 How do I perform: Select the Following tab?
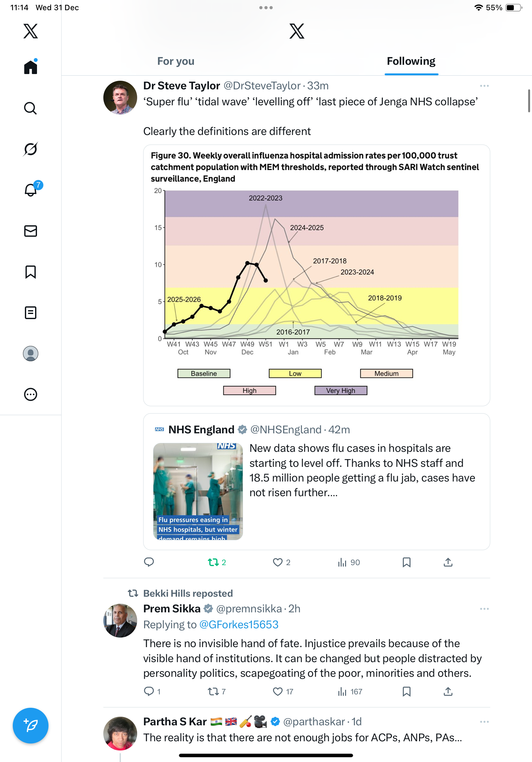411,61
